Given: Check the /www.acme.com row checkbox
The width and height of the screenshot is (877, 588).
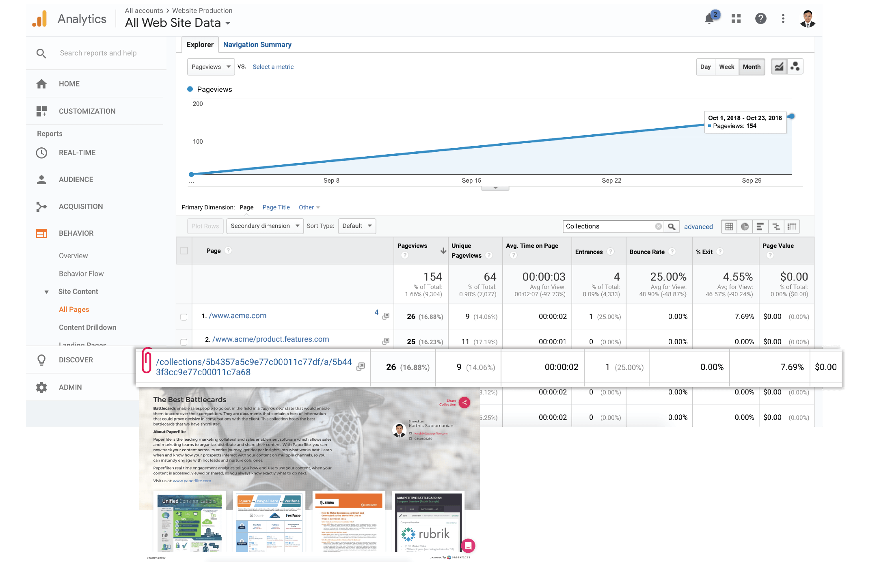Looking at the screenshot, I should [x=184, y=317].
